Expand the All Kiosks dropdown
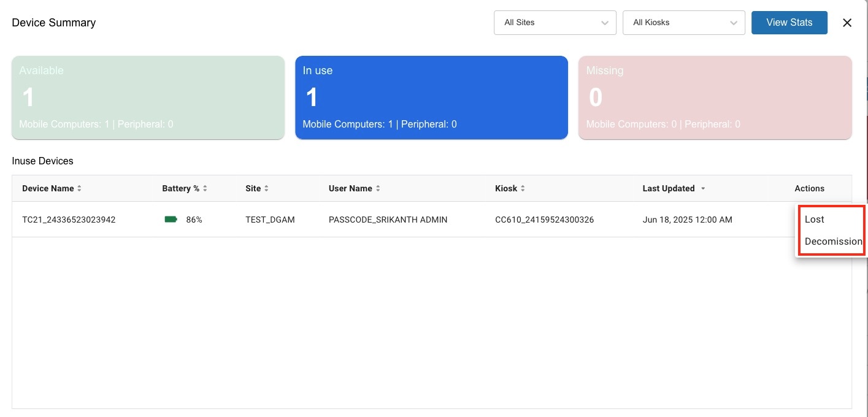Viewport: 868px width, 417px height. coord(683,23)
